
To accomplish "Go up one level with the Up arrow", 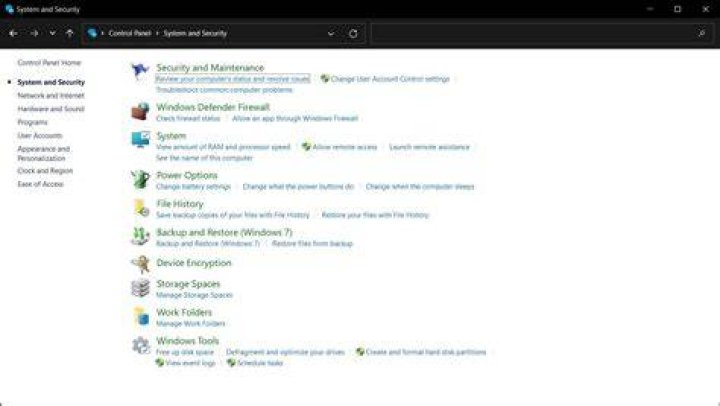I will [x=69, y=33].
